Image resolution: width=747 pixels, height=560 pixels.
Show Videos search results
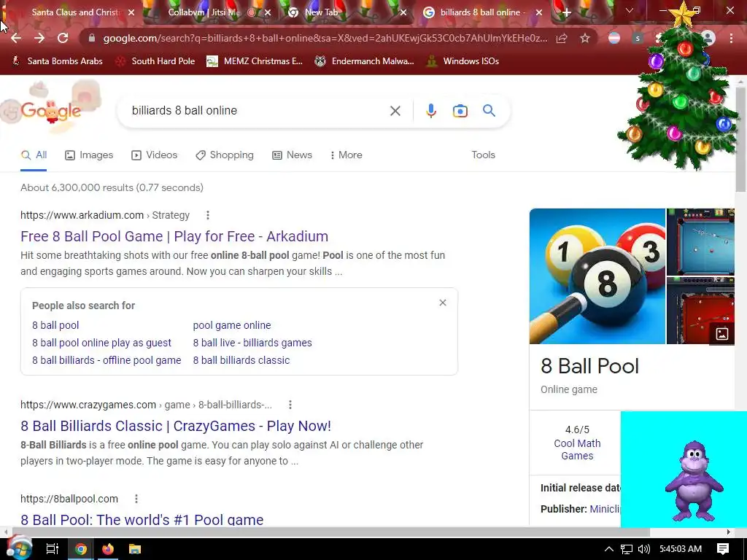[x=155, y=155]
